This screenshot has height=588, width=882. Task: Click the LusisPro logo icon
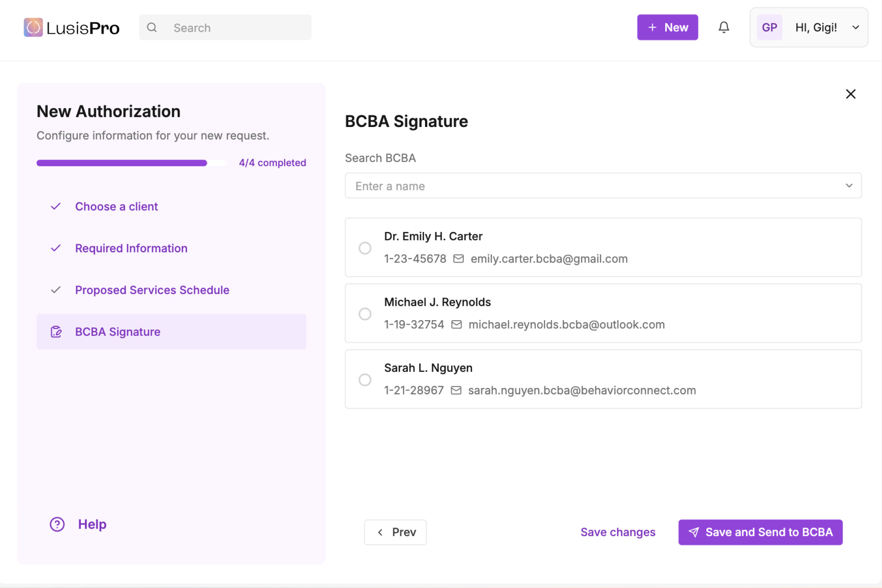point(33,27)
